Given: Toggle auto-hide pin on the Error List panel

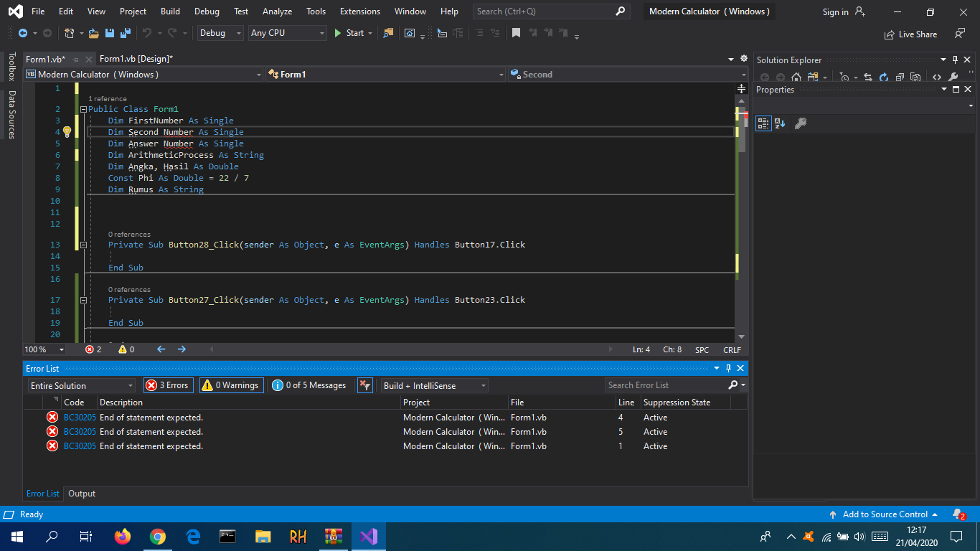Looking at the screenshot, I should pyautogui.click(x=728, y=368).
